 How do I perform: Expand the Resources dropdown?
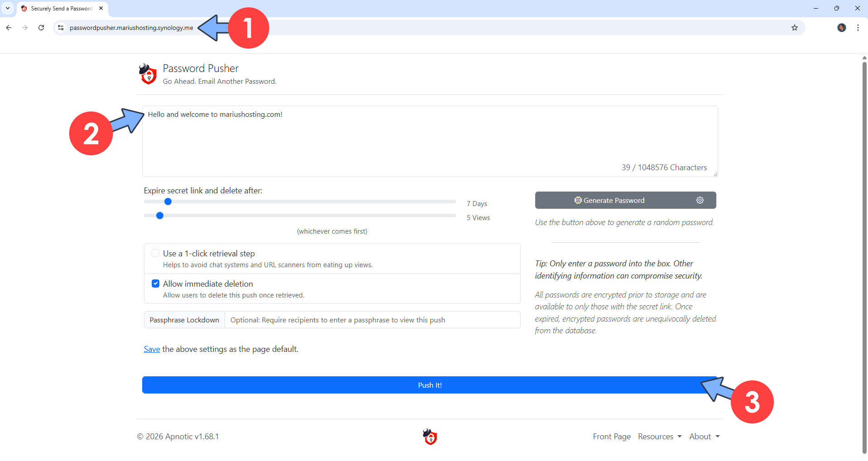(659, 436)
